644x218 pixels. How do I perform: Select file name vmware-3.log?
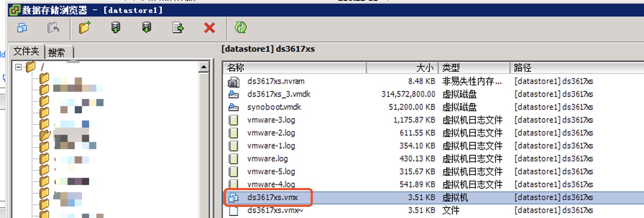pyautogui.click(x=271, y=120)
